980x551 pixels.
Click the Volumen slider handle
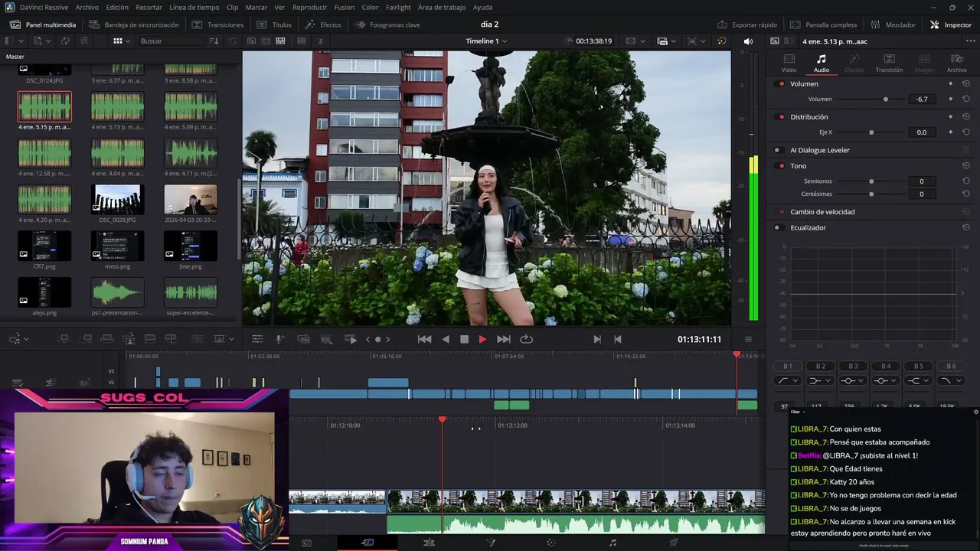pos(886,99)
